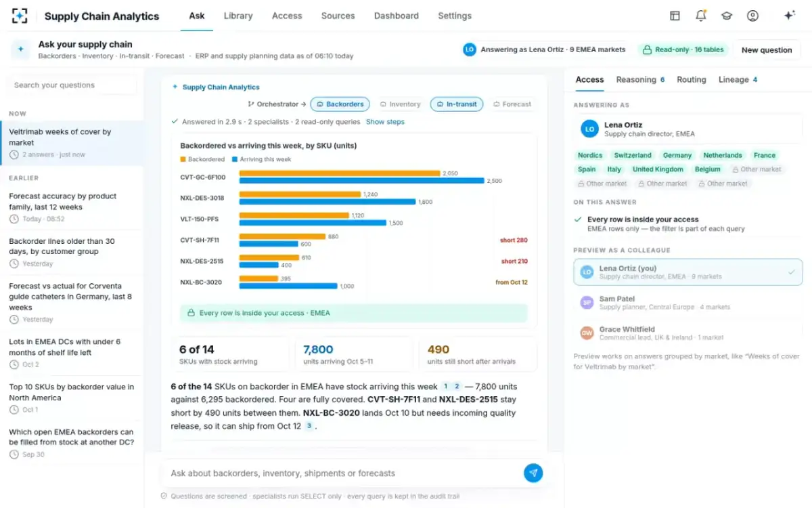Click clock icon under Veltrimab weeks of cover
812x508 pixels.
pos(14,155)
